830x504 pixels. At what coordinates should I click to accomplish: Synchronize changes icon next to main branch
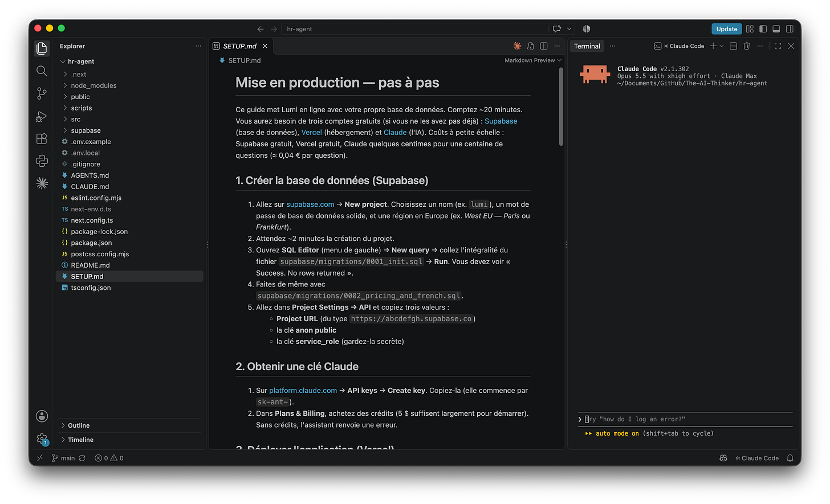[x=82, y=458]
